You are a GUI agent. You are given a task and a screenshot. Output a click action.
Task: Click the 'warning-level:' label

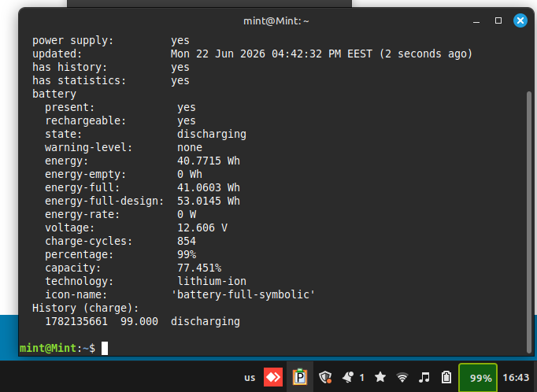(89, 147)
